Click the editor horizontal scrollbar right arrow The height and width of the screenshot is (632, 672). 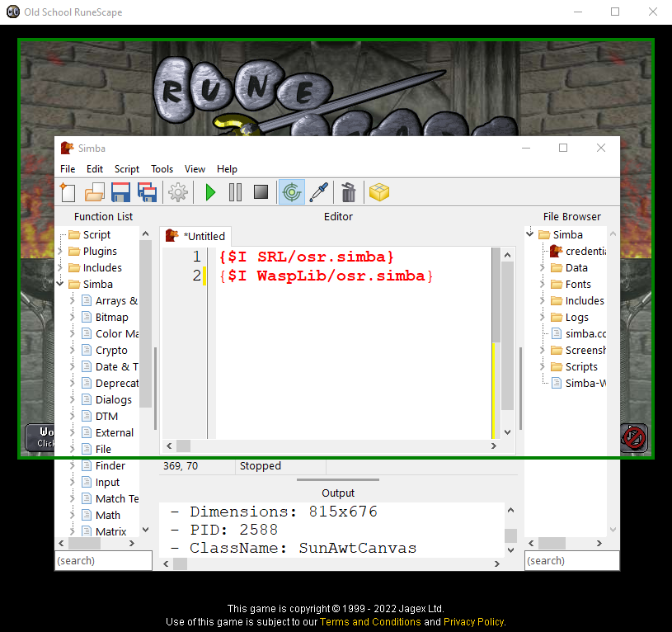[494, 446]
